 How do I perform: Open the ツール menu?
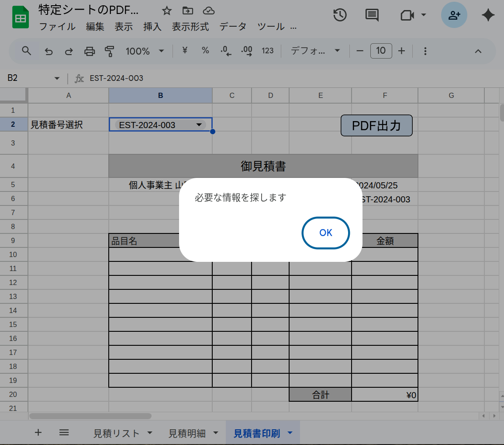pyautogui.click(x=271, y=27)
